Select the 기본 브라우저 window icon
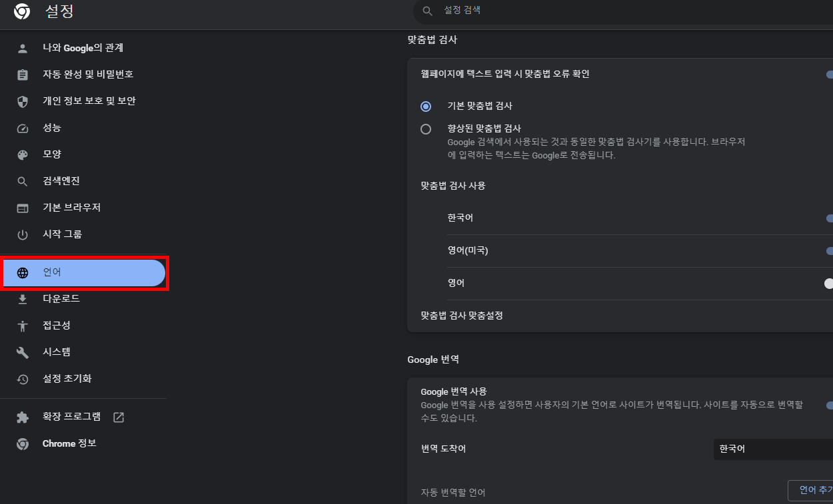This screenshot has width=833, height=504. (x=23, y=208)
